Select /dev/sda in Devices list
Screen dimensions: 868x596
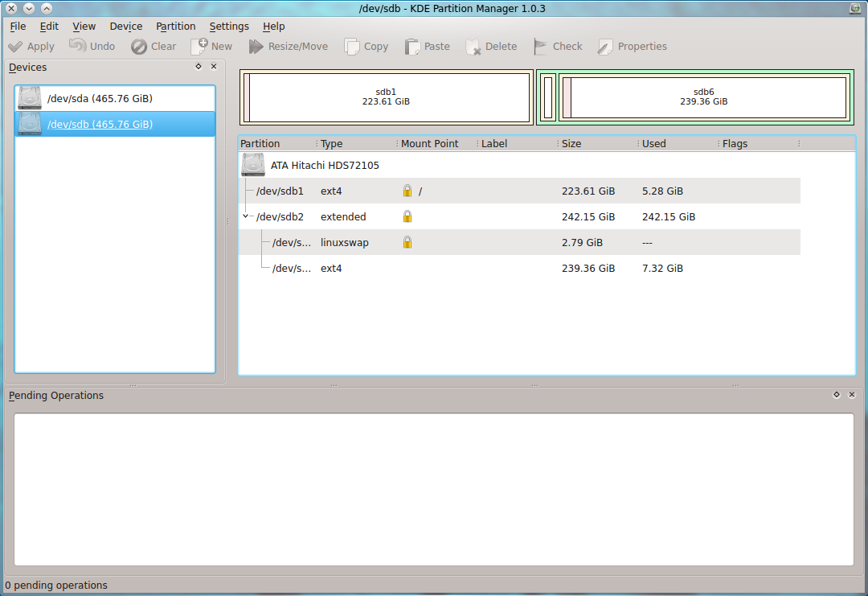pos(100,98)
